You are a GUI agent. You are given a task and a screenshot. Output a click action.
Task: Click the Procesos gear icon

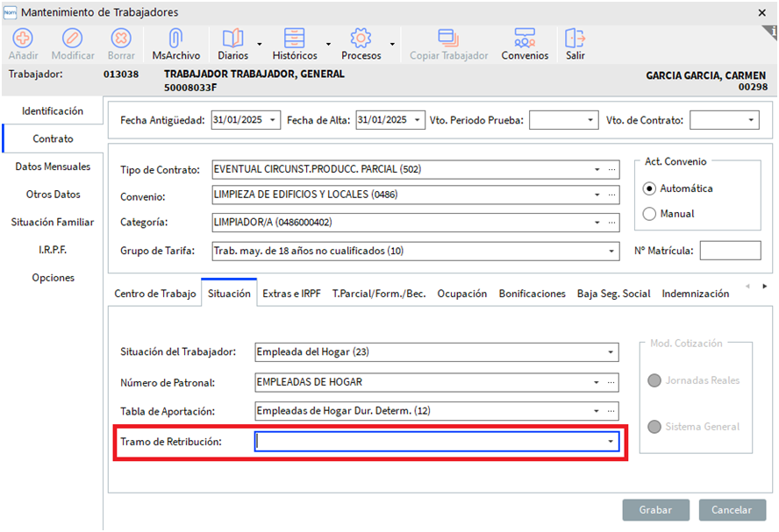click(361, 39)
